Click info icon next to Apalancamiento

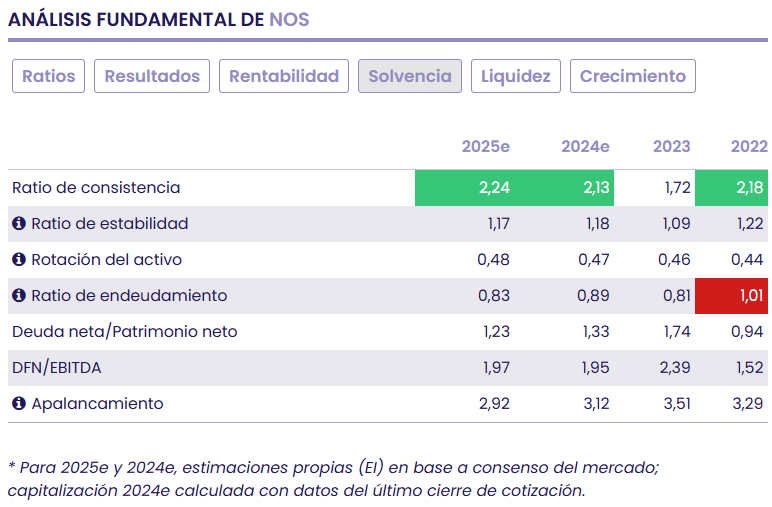tap(18, 404)
